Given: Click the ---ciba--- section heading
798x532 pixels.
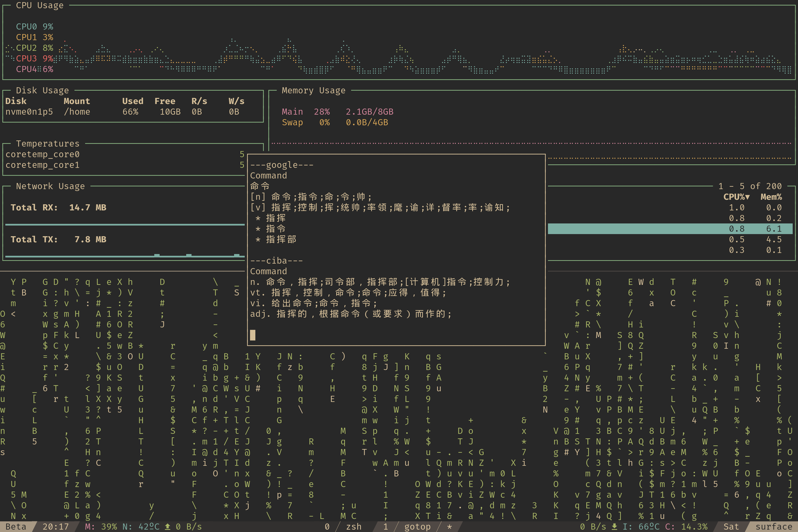Looking at the screenshot, I should [276, 261].
